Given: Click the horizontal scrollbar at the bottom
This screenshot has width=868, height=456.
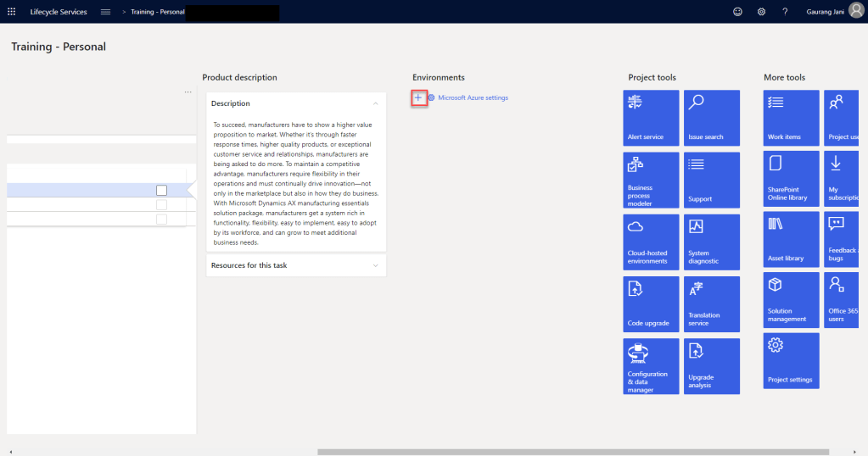Looking at the screenshot, I should [x=573, y=452].
